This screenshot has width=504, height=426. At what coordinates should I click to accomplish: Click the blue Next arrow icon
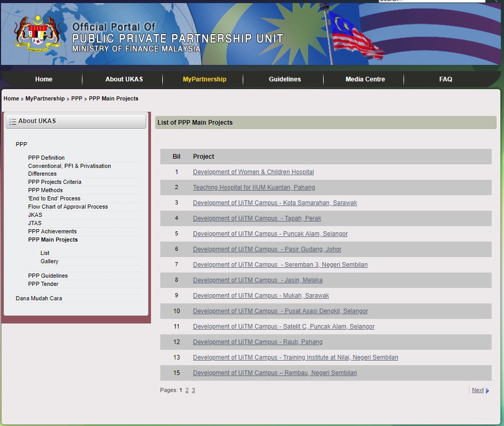[488, 390]
